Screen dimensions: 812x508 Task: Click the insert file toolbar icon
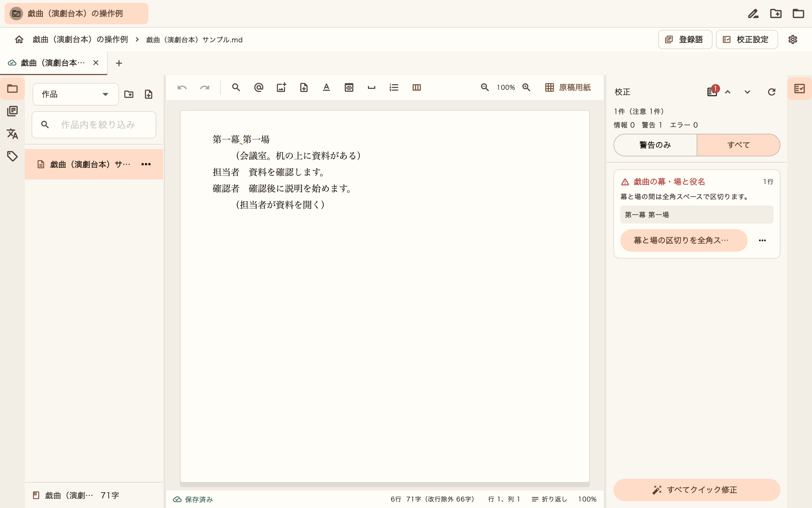304,88
